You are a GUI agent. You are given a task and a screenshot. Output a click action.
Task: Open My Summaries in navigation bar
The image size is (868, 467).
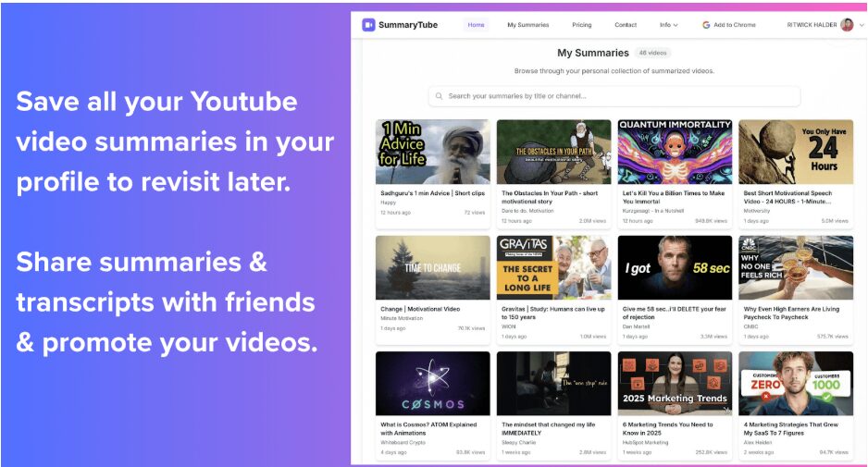pyautogui.click(x=527, y=25)
